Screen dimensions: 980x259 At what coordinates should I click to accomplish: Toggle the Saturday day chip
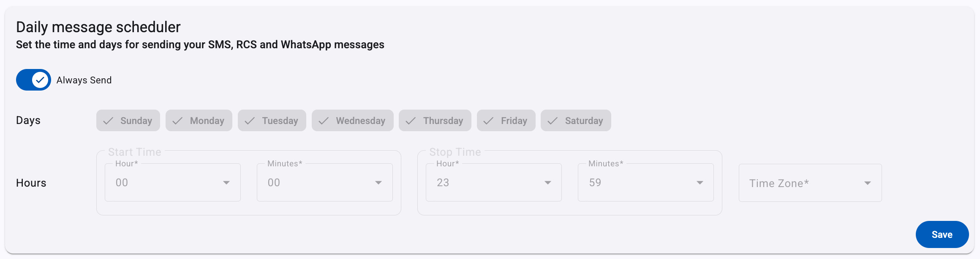(x=576, y=121)
